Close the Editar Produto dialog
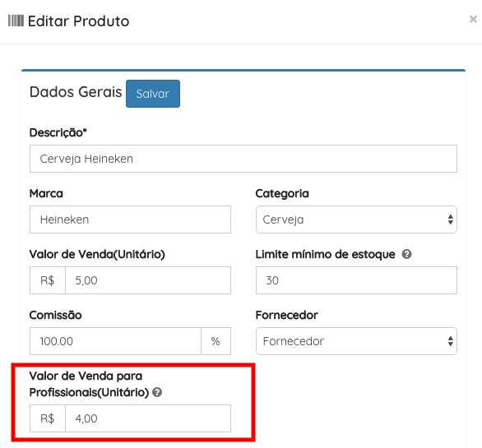 pos(473,19)
